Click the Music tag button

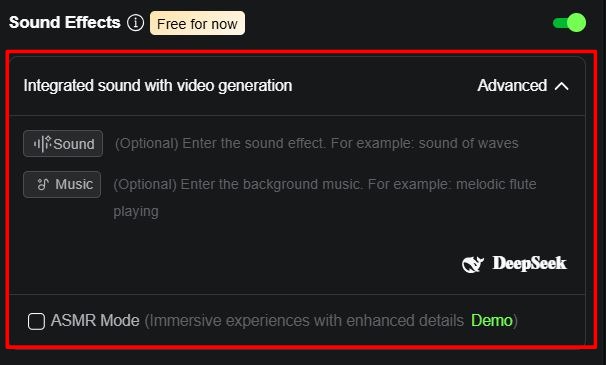click(62, 184)
